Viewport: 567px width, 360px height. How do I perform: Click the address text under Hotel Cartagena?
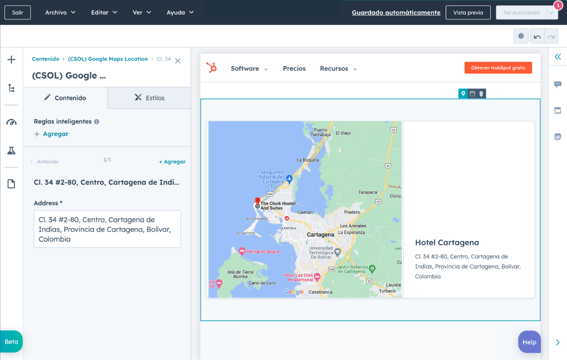(x=468, y=266)
